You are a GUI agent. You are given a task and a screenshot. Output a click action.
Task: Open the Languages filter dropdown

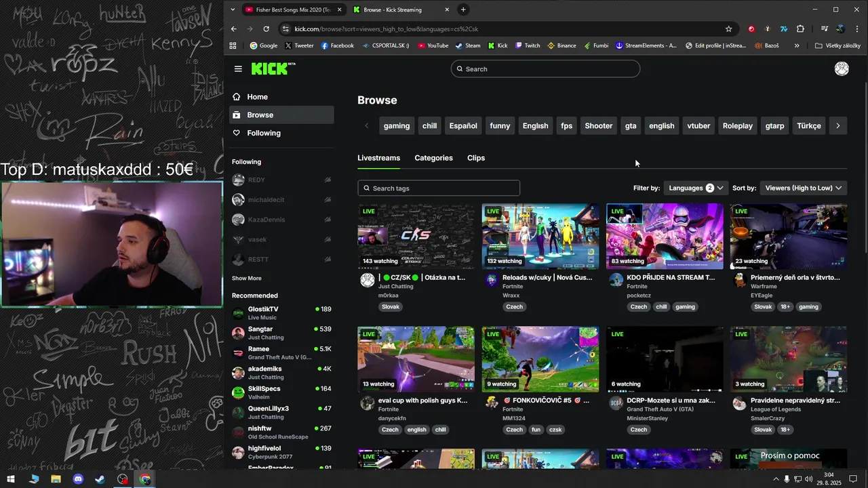[696, 188]
